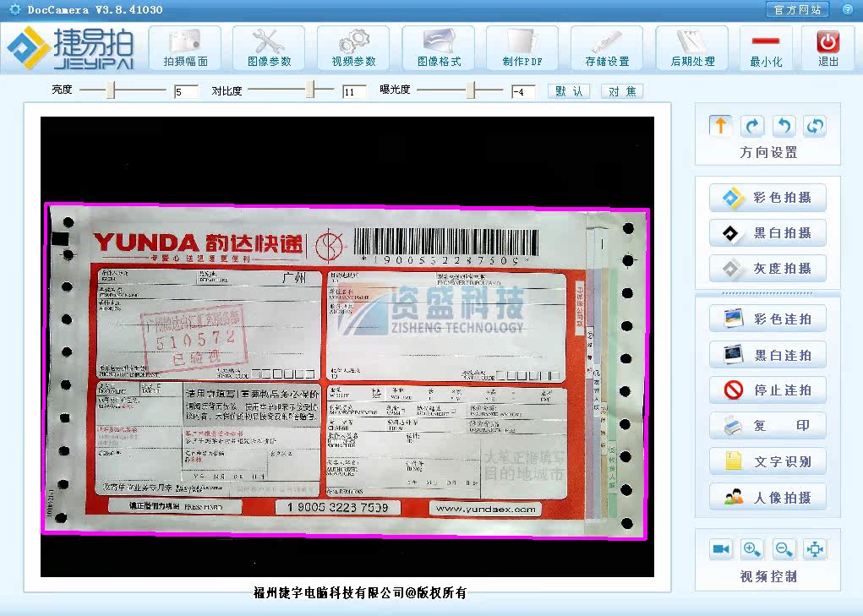Click the brightness value field showing 5

185,91
